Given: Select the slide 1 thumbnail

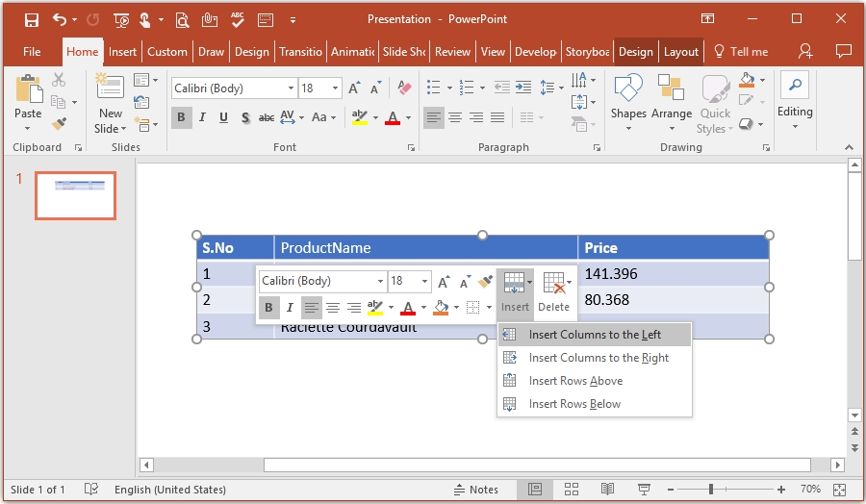Looking at the screenshot, I should click(x=75, y=195).
